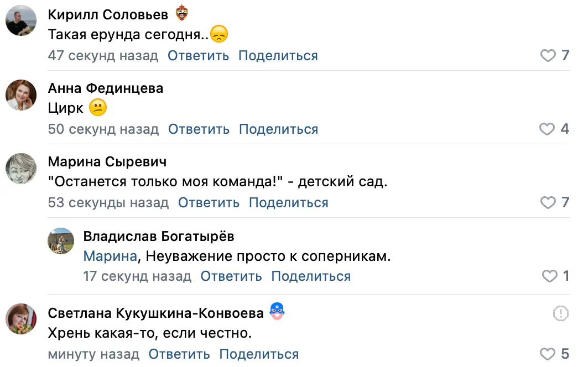Reply to Марина Сыревич's comment

[x=209, y=203]
